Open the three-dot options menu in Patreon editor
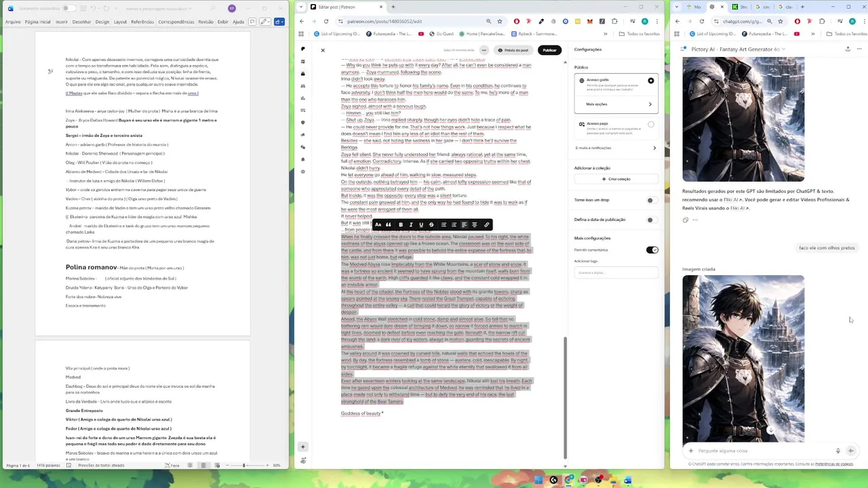The image size is (868, 488). pos(484,50)
